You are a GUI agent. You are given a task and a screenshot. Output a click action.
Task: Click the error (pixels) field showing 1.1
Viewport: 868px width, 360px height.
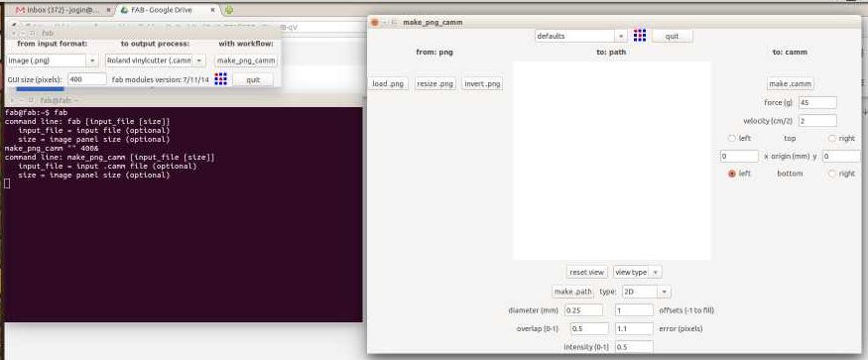coord(635,328)
